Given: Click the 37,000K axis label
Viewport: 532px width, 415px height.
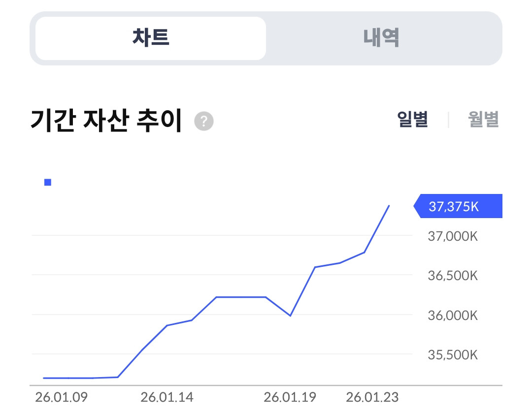Looking at the screenshot, I should (x=453, y=236).
